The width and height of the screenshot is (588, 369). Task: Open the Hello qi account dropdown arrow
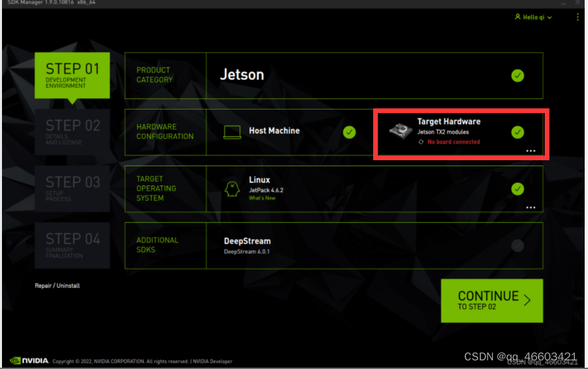(549, 18)
